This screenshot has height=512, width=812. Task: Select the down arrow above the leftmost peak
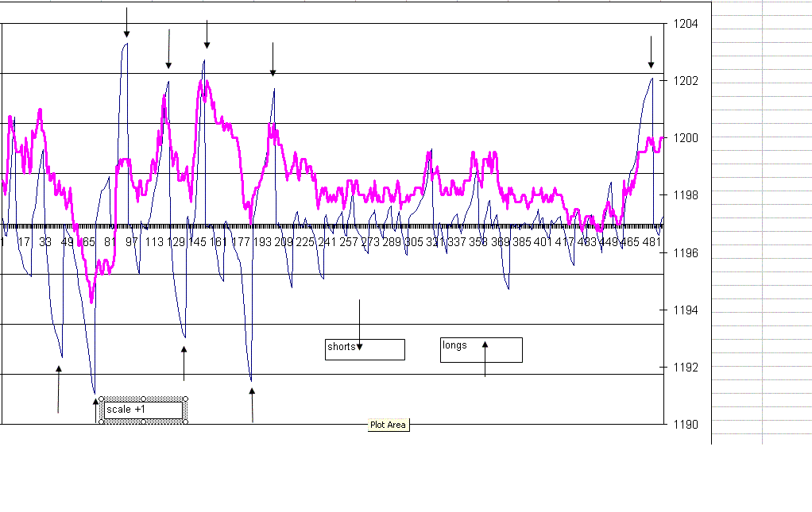[126, 20]
